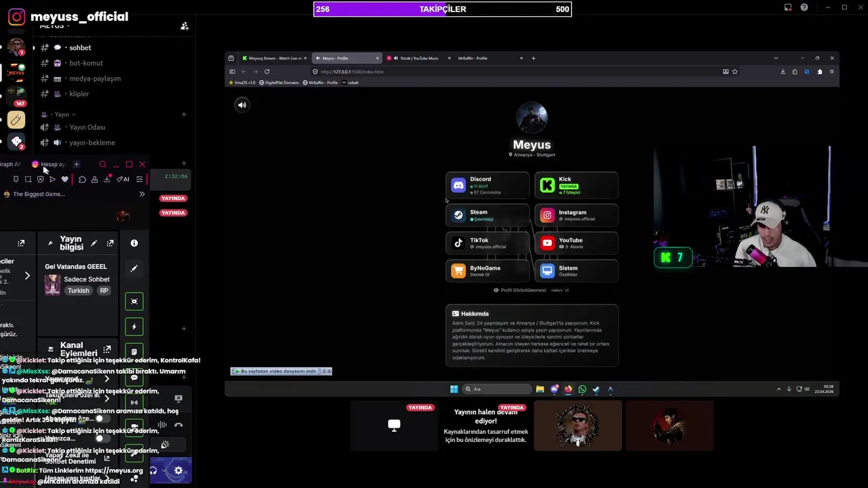
Task: Edit Yayın bilgisi with pencil icon
Action: point(94,243)
